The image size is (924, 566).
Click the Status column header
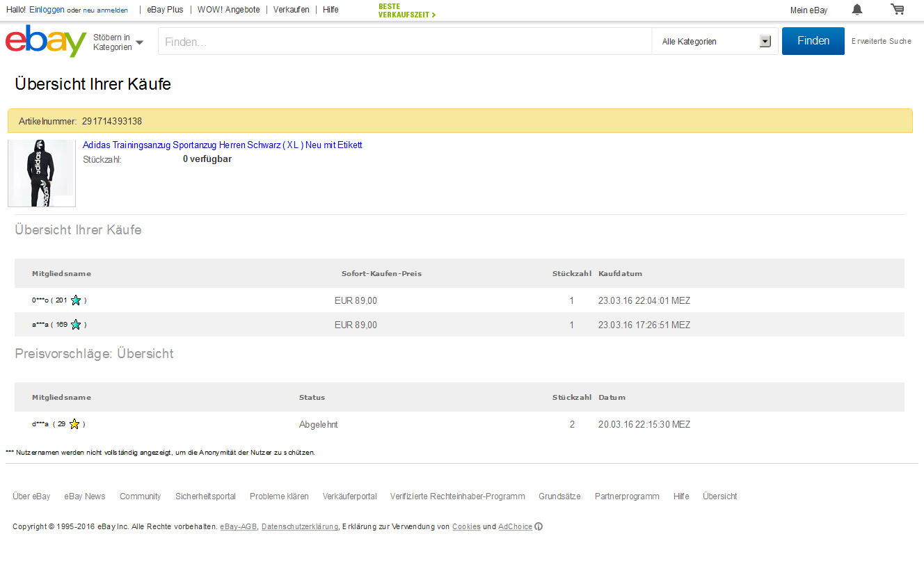312,398
